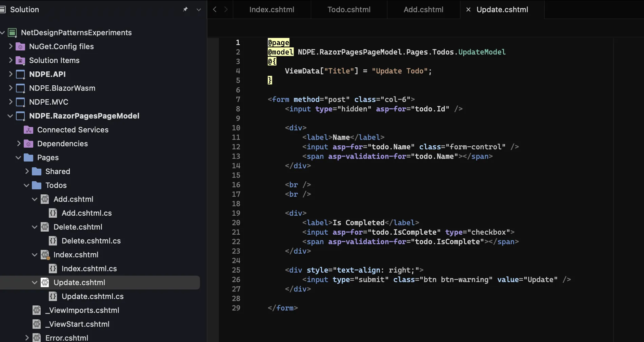Click the back navigation arrow above the editor

coord(214,9)
